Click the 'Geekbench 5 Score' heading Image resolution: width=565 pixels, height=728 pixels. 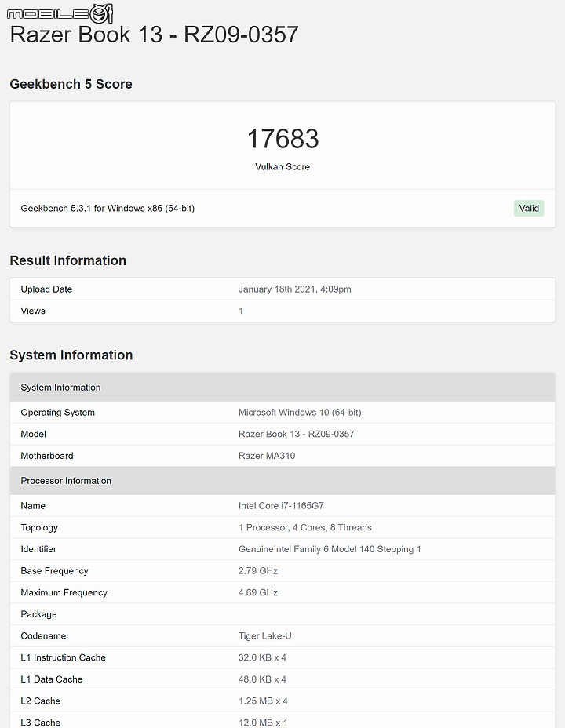71,84
